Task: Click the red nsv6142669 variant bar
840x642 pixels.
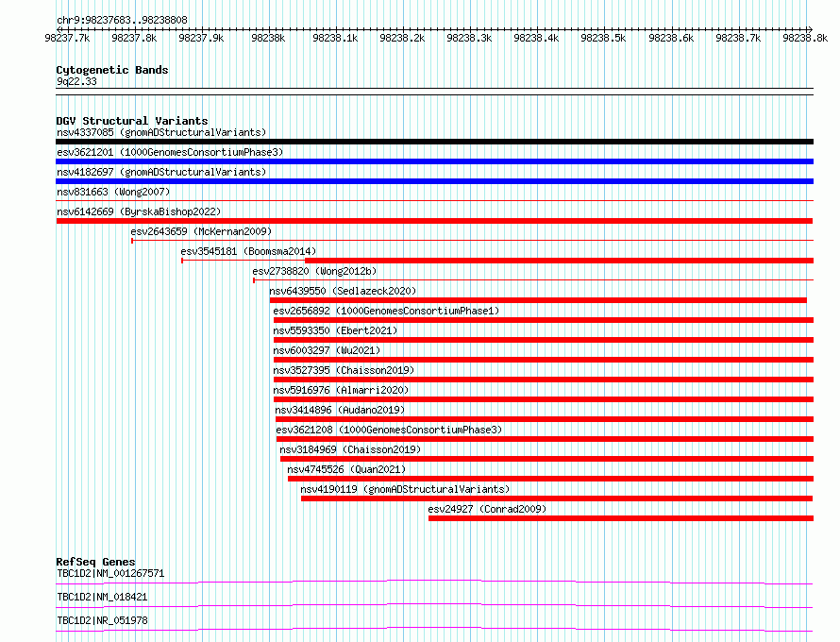Action: [434, 221]
